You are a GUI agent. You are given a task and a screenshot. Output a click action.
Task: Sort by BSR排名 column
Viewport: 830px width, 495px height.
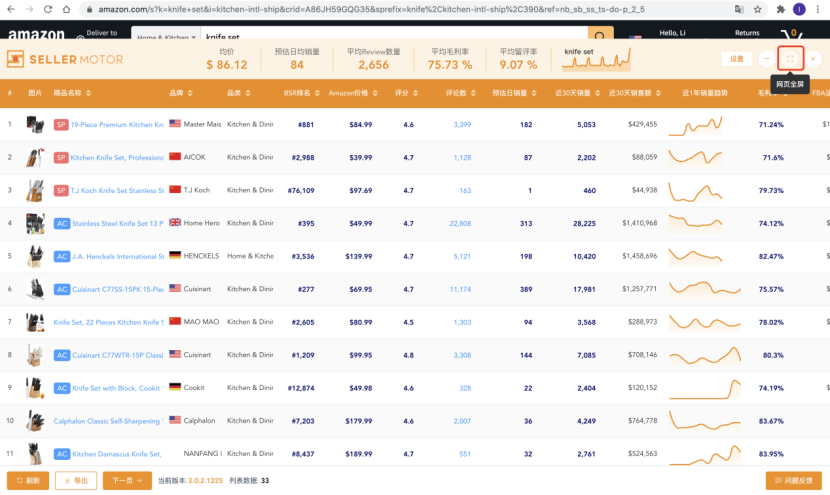click(x=298, y=93)
